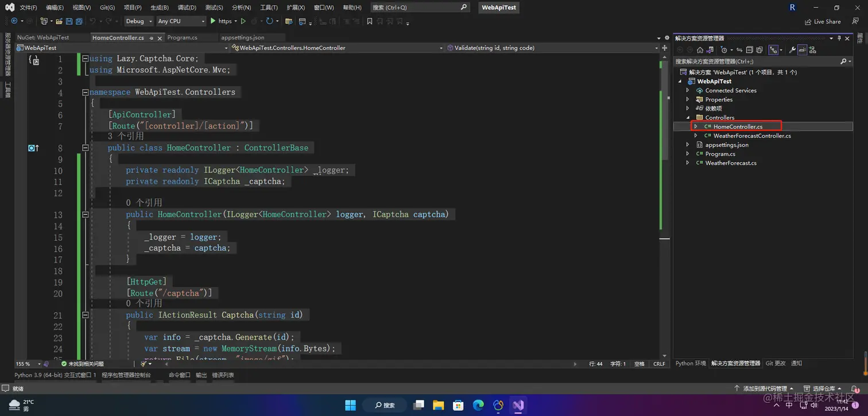Viewport: 868px width, 416px height.
Task: Click the Visual Studio logo in title bar
Action: [x=10, y=7]
